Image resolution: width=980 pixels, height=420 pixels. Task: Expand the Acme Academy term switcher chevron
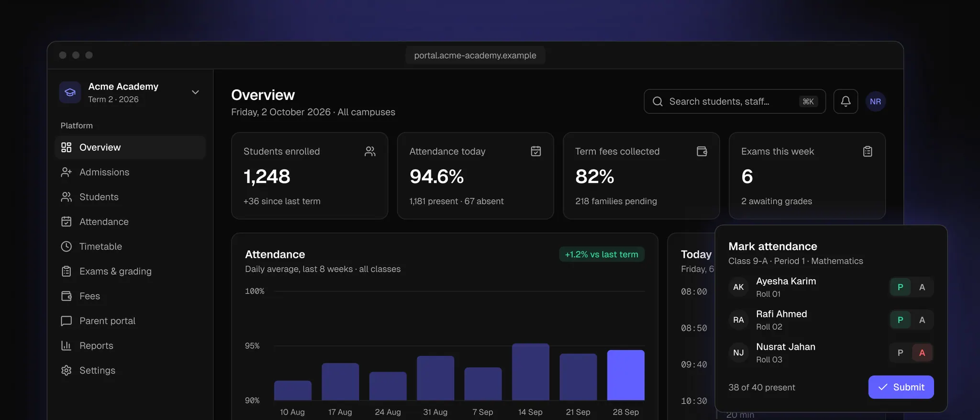(195, 92)
